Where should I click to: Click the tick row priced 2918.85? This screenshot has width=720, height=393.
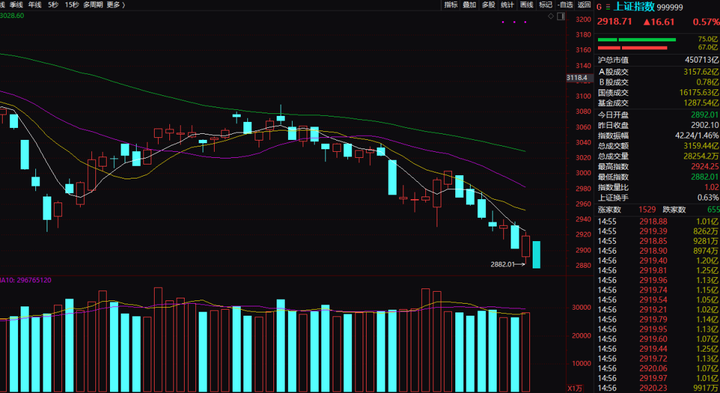658,241
